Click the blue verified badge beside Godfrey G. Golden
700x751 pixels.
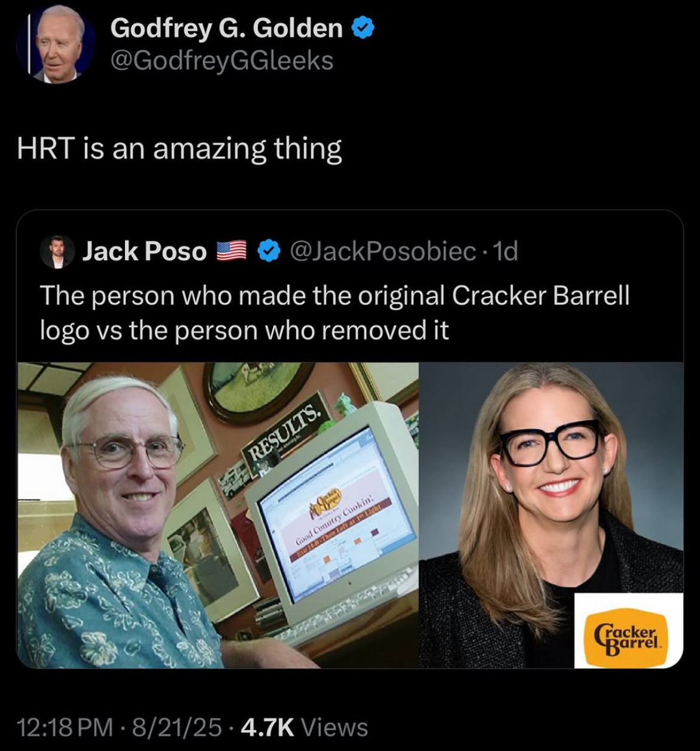(363, 28)
